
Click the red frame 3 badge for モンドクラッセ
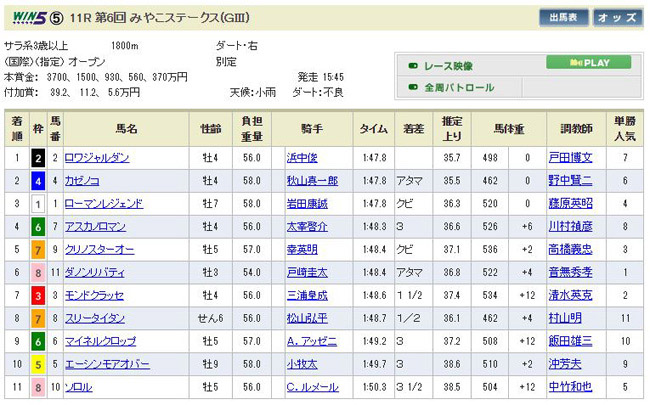pyautogui.click(x=37, y=296)
